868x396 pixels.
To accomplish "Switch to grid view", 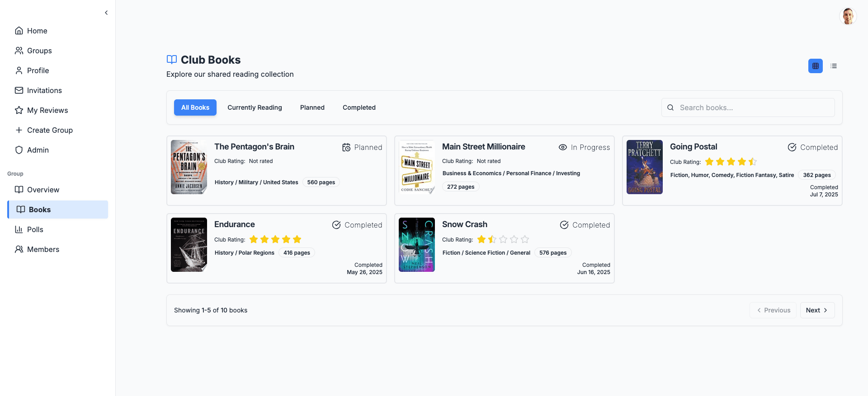I will (816, 66).
